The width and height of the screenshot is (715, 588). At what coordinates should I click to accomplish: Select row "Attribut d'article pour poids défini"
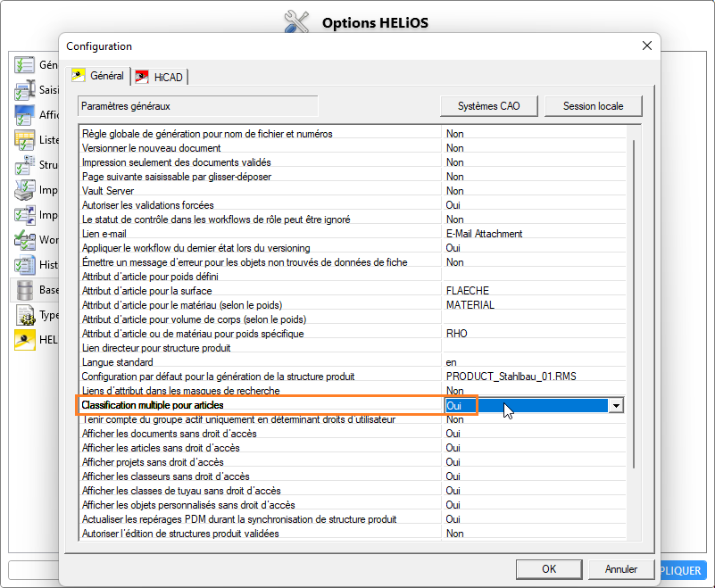pyautogui.click(x=352, y=277)
